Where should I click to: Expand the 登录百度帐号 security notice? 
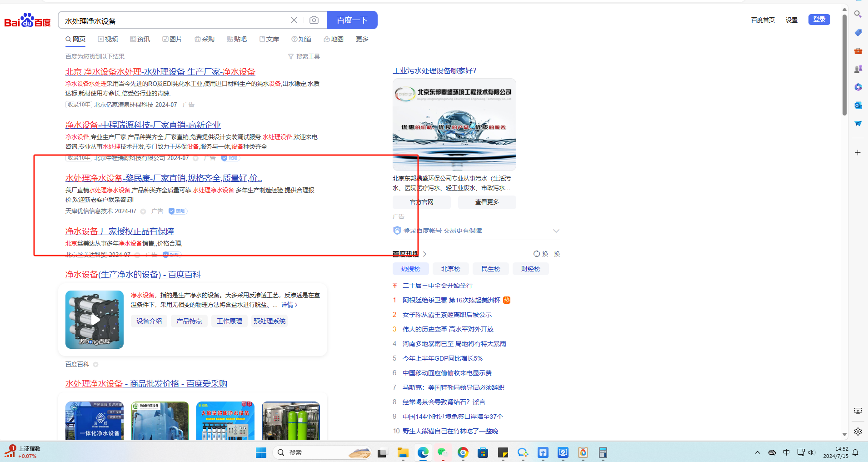(x=556, y=231)
